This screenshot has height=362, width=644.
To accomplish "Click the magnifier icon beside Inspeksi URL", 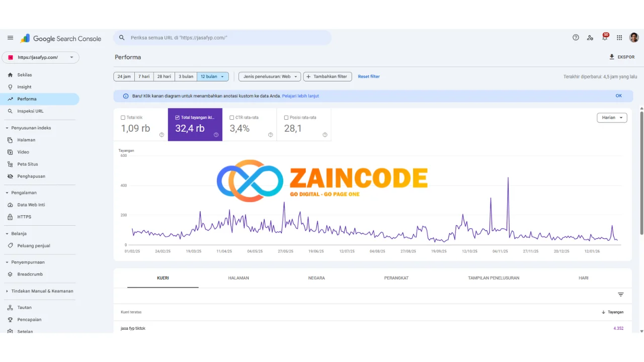I will coord(10,111).
